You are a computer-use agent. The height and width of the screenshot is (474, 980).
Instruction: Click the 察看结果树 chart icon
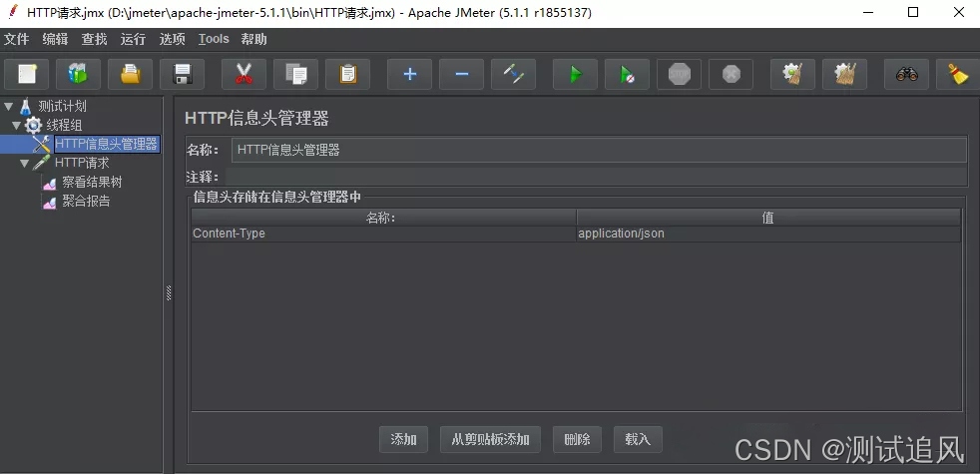tap(49, 183)
